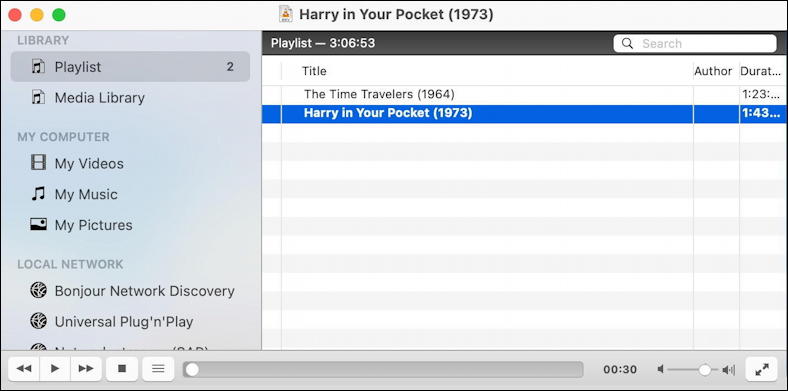This screenshot has width=788, height=391.
Task: Mute audio via the small speaker icon
Action: click(x=660, y=370)
